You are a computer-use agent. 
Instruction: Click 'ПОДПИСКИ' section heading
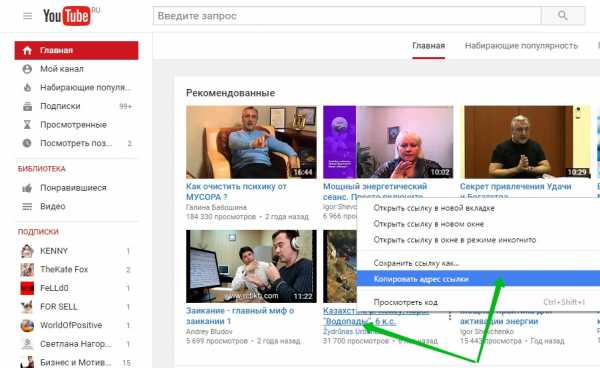click(38, 232)
